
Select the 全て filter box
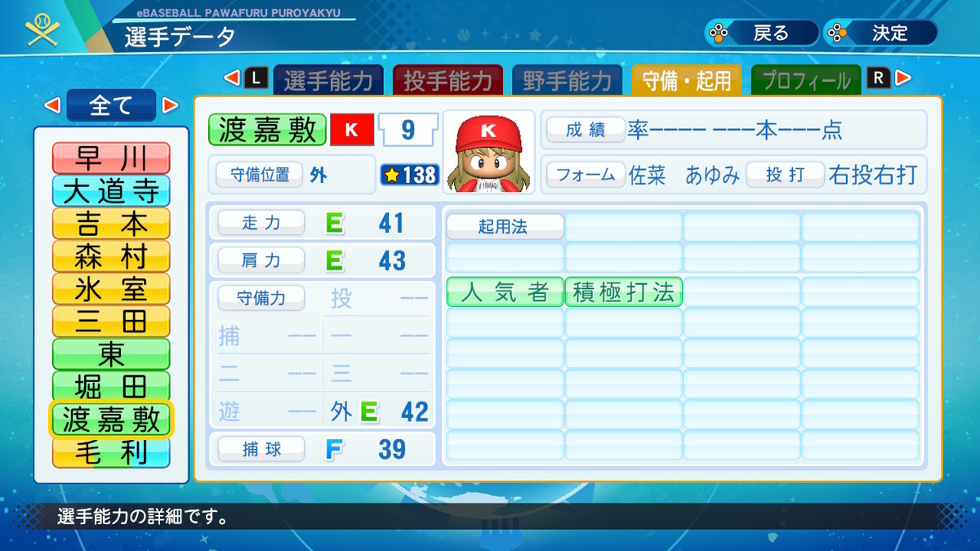point(111,104)
